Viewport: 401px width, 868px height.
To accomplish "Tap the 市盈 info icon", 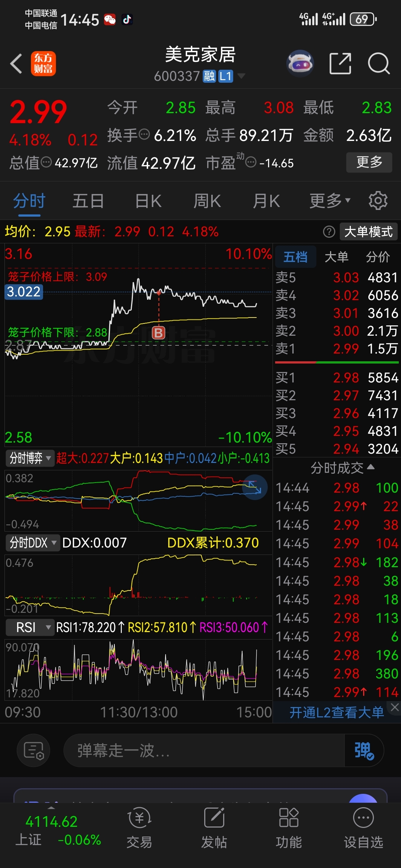I will tap(251, 162).
